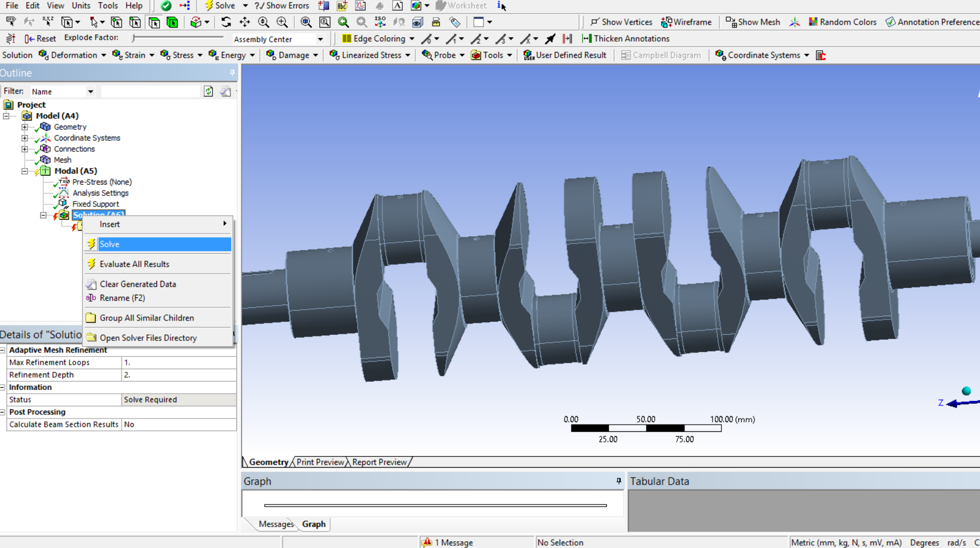
Task: Click the Mesh icon in the tree
Action: [46, 160]
